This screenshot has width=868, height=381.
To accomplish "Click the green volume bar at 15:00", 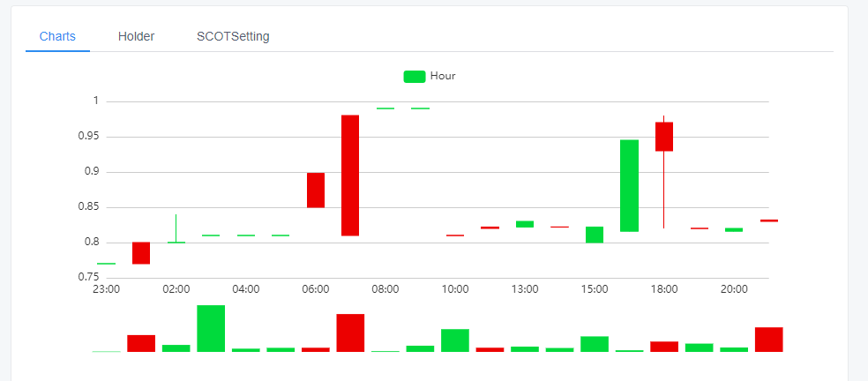I will click(x=595, y=344).
